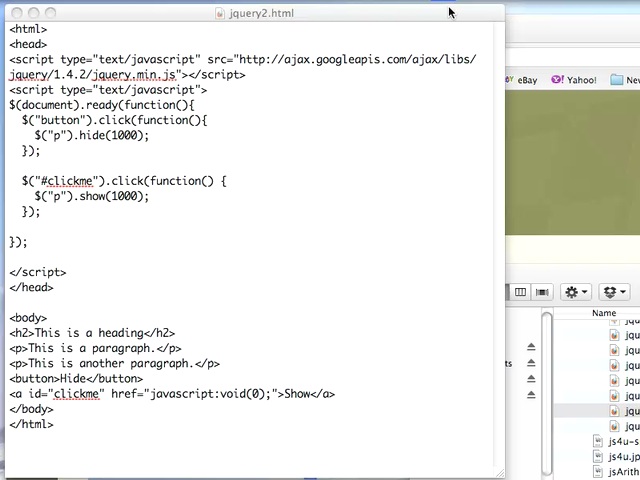The image size is (640, 480).
Task: Sort Finder list by Name column
Action: tap(604, 313)
